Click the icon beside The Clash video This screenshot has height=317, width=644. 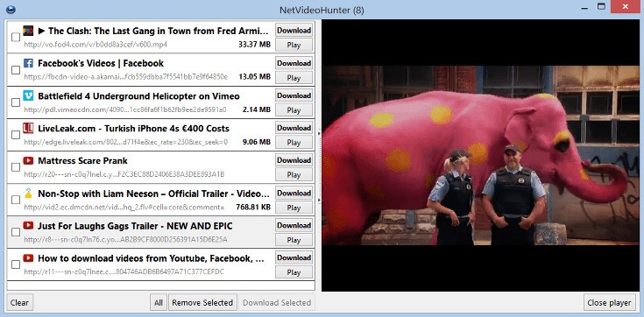[x=28, y=31]
